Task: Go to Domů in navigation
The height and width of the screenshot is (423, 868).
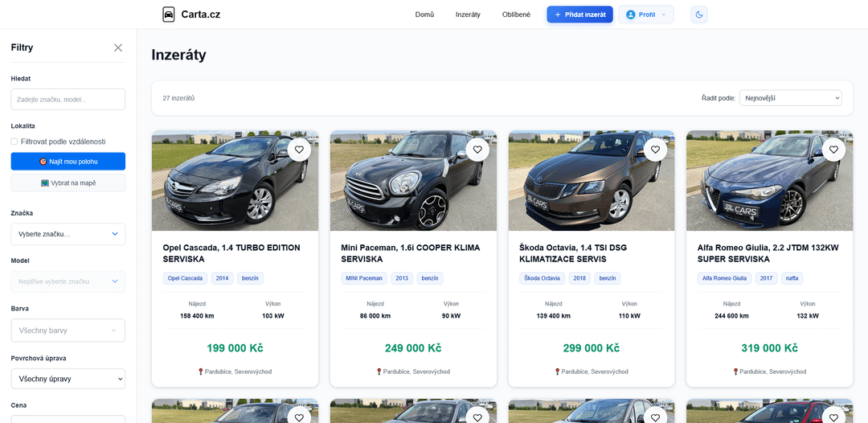Action: pyautogui.click(x=424, y=14)
